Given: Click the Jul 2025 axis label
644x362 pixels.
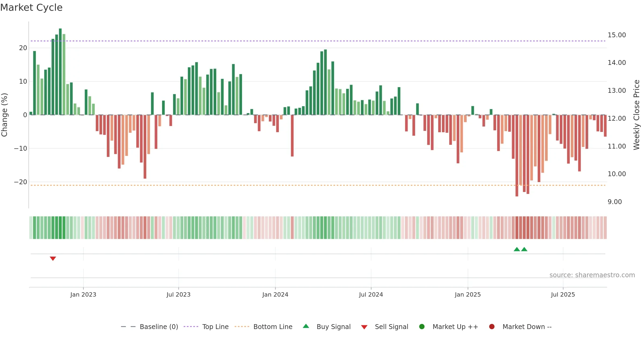Looking at the screenshot, I should tap(563, 294).
